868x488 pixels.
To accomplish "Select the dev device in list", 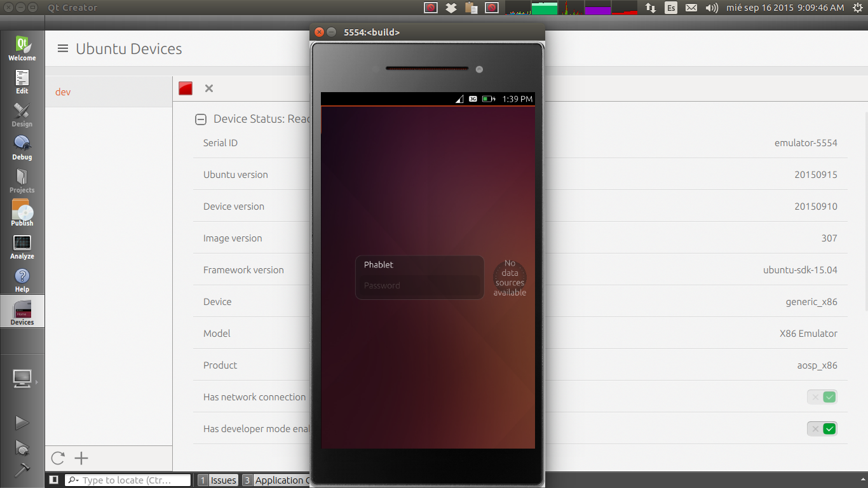I will [x=63, y=92].
